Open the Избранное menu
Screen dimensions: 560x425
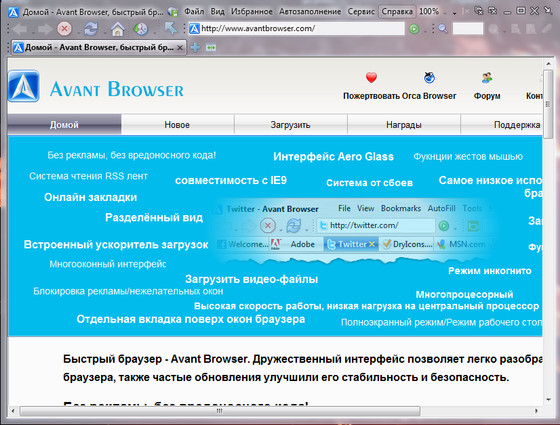click(x=252, y=11)
